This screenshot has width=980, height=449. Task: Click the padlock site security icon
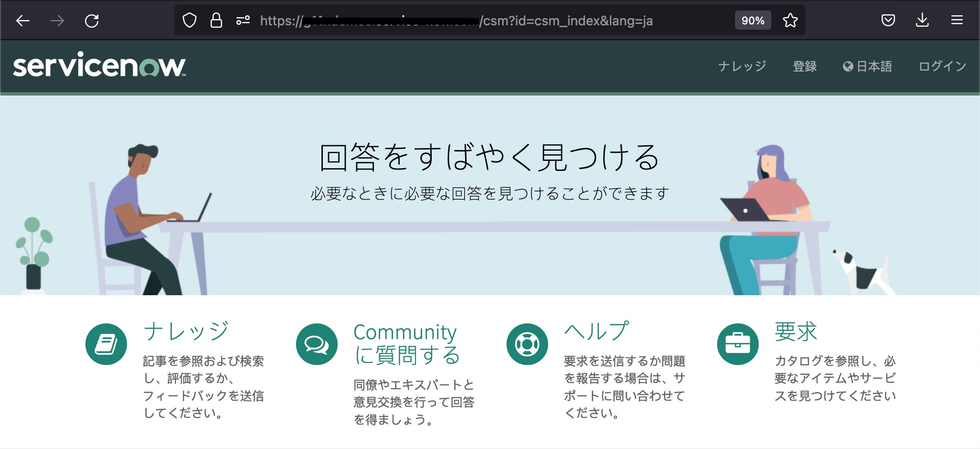point(216,21)
